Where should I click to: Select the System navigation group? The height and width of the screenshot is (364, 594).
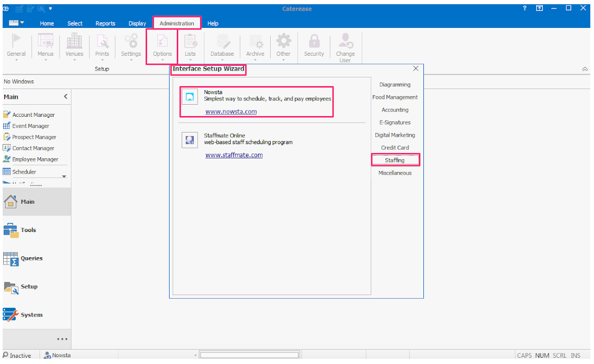coord(36,315)
